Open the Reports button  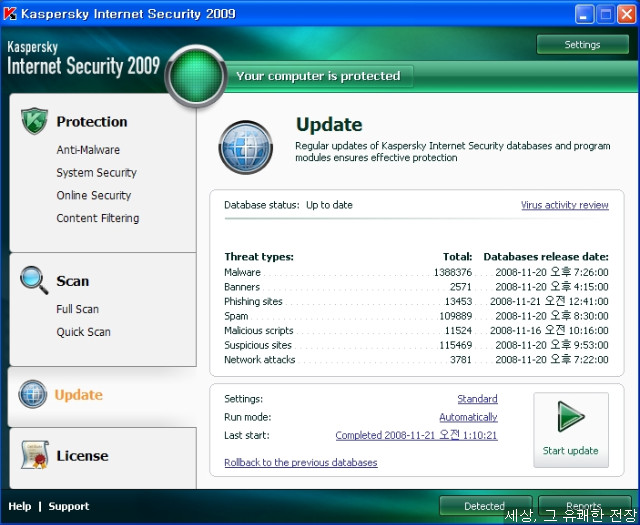pos(584,506)
